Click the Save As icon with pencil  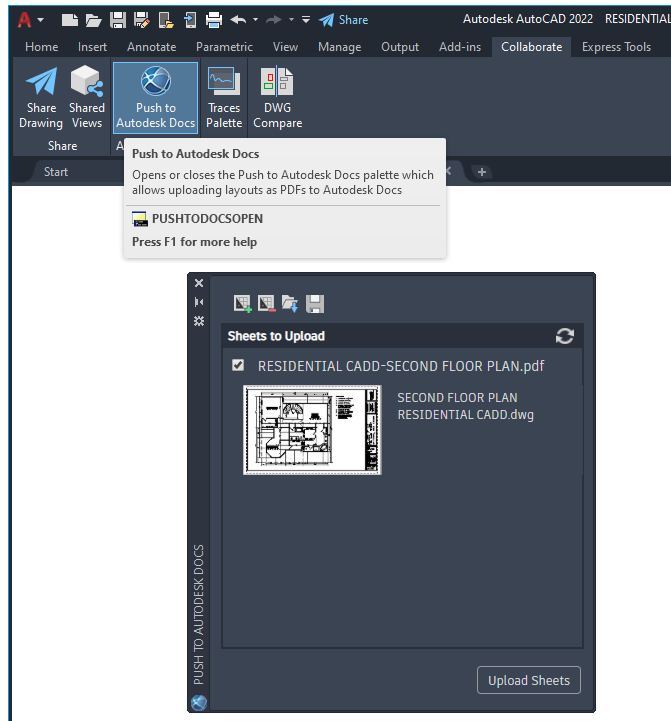coord(142,20)
